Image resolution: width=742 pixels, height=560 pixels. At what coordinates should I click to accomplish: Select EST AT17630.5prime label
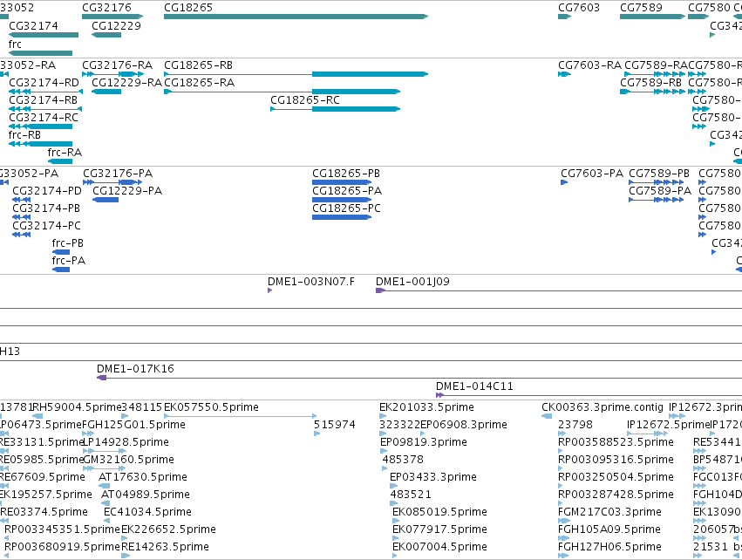point(142,476)
